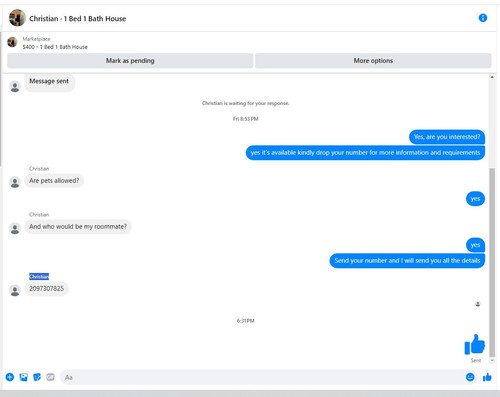Open the conversation info icon
Viewport: 500px width, 397px height.
pos(483,18)
